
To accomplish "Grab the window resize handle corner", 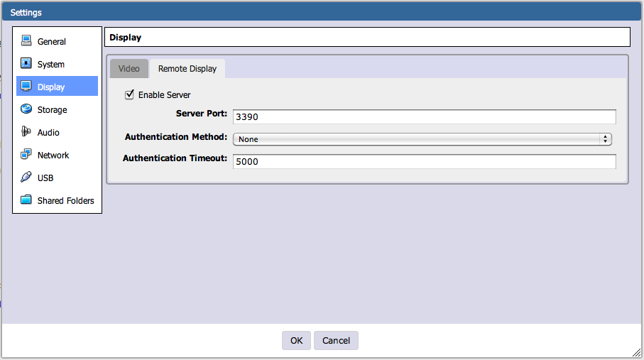I will pos(636,352).
